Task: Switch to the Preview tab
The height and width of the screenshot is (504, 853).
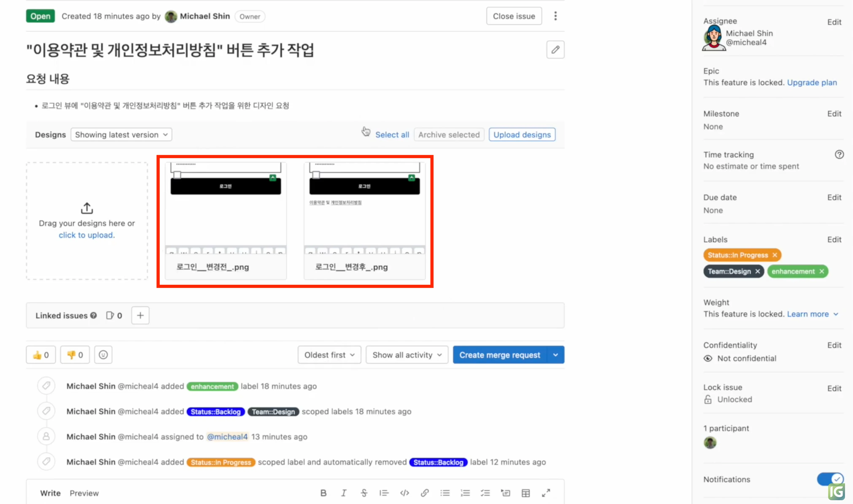Action: point(84,493)
